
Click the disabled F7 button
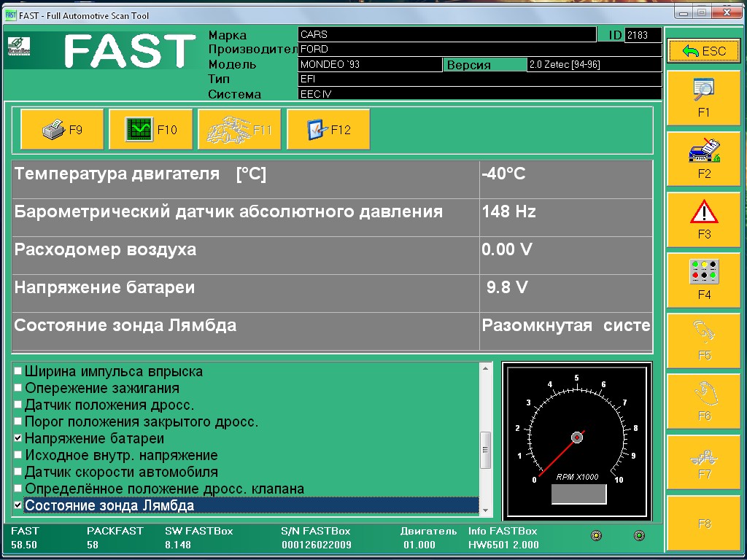704,462
